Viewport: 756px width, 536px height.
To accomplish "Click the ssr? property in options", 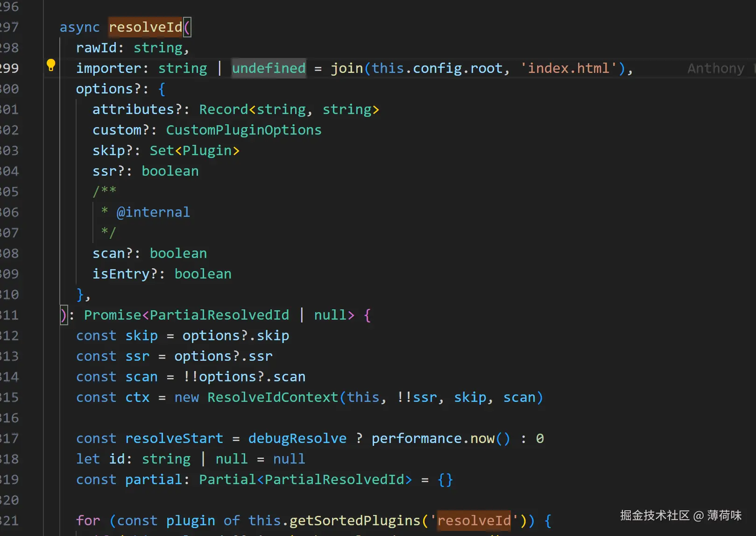I will click(109, 171).
